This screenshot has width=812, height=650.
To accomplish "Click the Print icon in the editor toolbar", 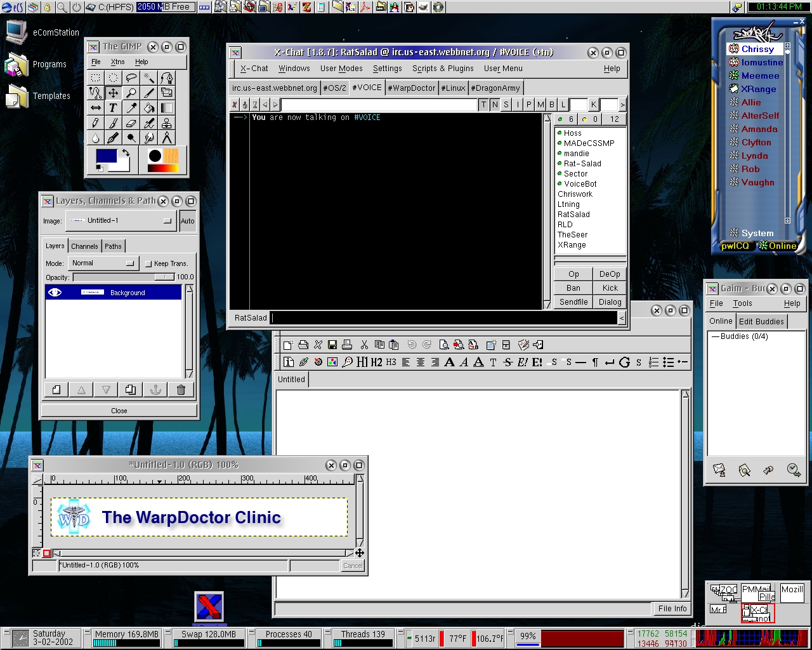I will click(x=347, y=345).
